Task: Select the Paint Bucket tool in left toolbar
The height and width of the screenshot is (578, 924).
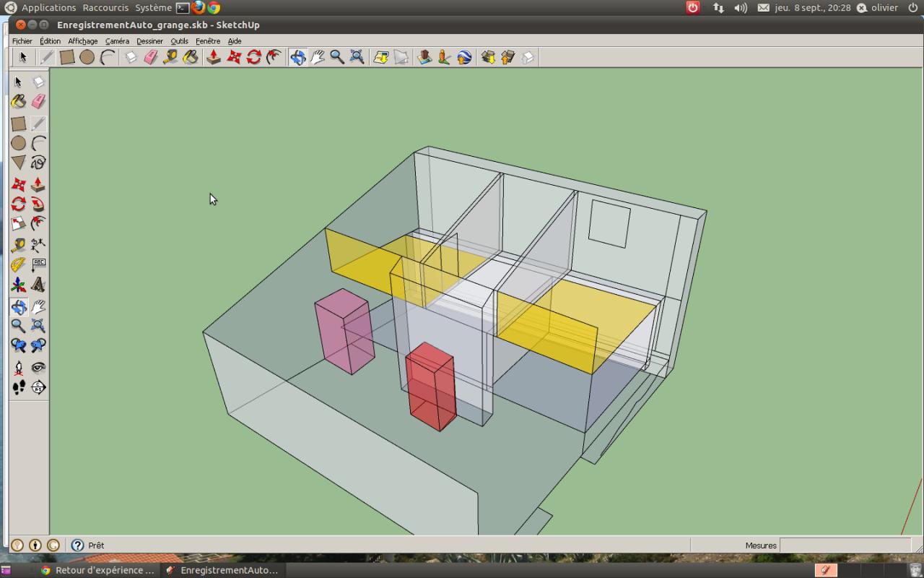Action: [18, 102]
